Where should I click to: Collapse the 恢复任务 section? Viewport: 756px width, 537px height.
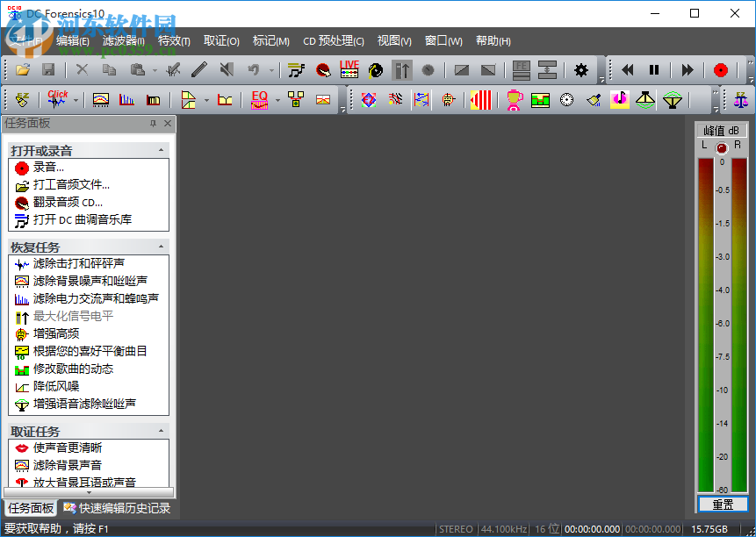tap(161, 247)
